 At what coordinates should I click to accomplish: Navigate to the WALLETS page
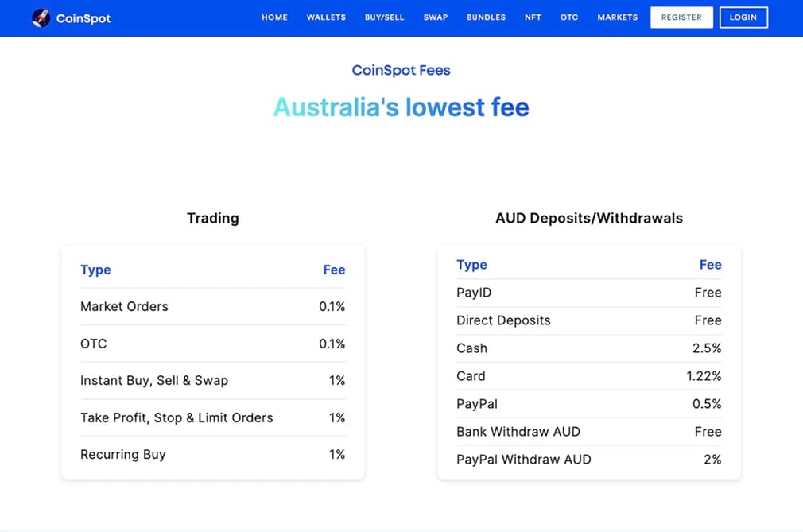tap(326, 17)
